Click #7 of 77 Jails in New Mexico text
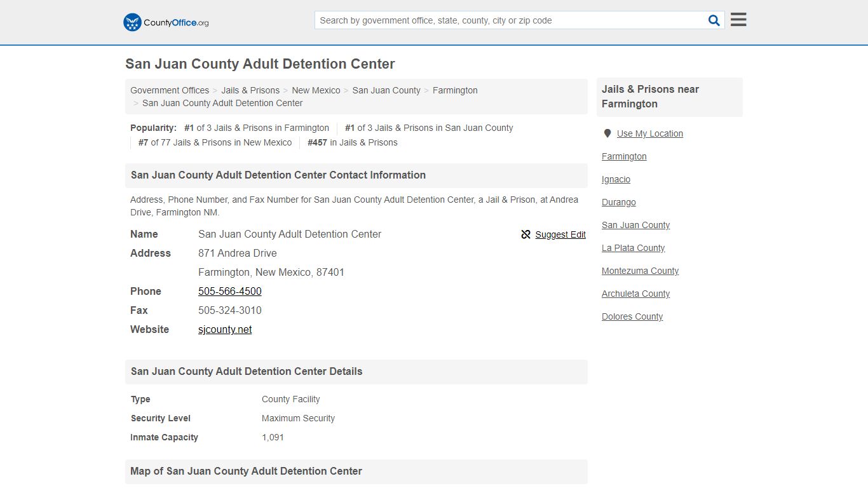Image resolution: width=868 pixels, height=488 pixels. 215,142
